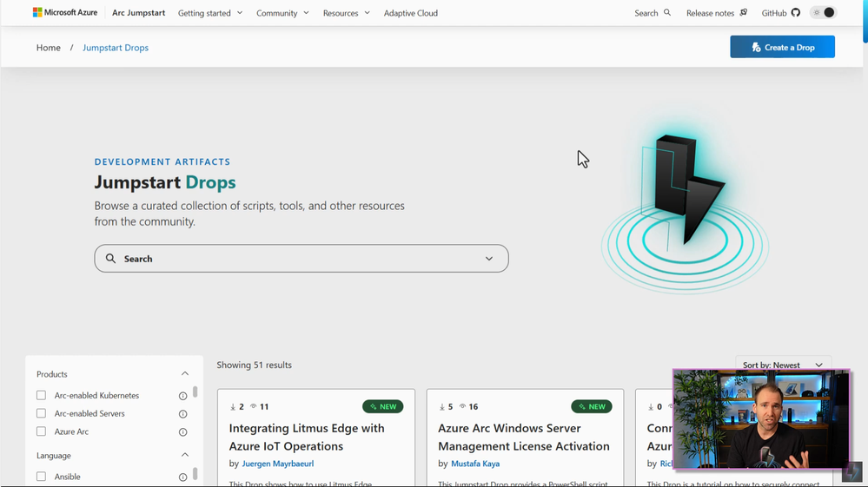Click the NEW badge on Litmus Edge card

coord(382,406)
